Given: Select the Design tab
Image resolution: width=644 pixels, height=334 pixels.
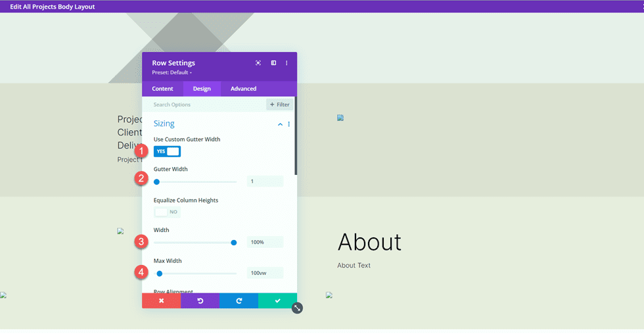Looking at the screenshot, I should pyautogui.click(x=202, y=89).
